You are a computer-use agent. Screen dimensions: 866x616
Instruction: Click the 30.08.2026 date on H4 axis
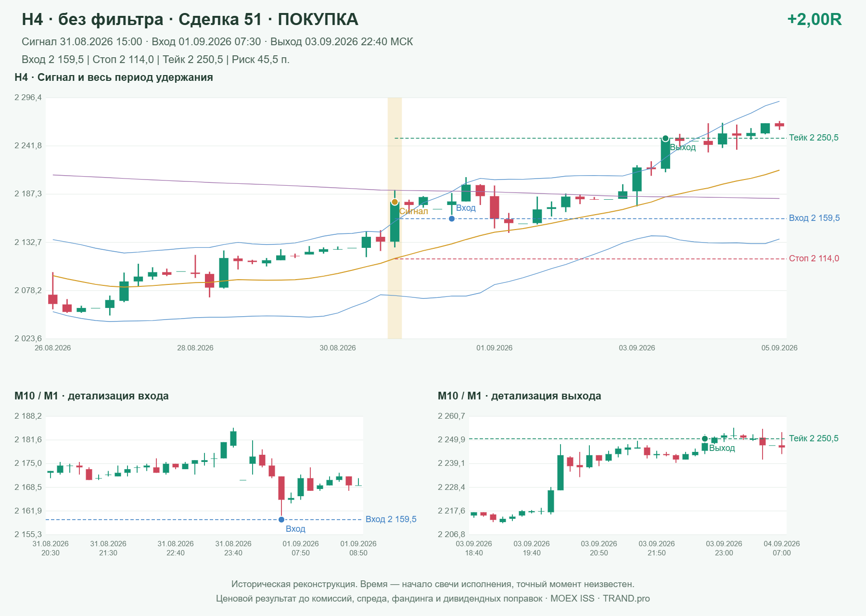click(338, 348)
